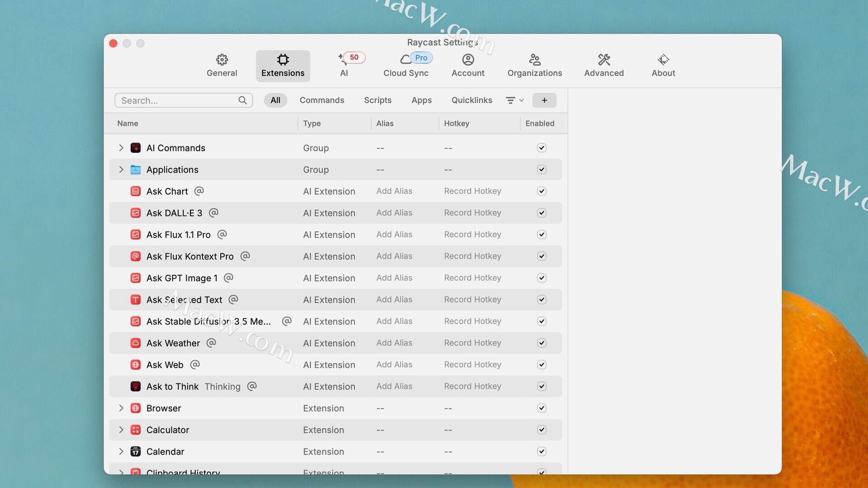Click the Ask Selected Text icon
This screenshot has width=868, height=488.
click(x=136, y=300)
